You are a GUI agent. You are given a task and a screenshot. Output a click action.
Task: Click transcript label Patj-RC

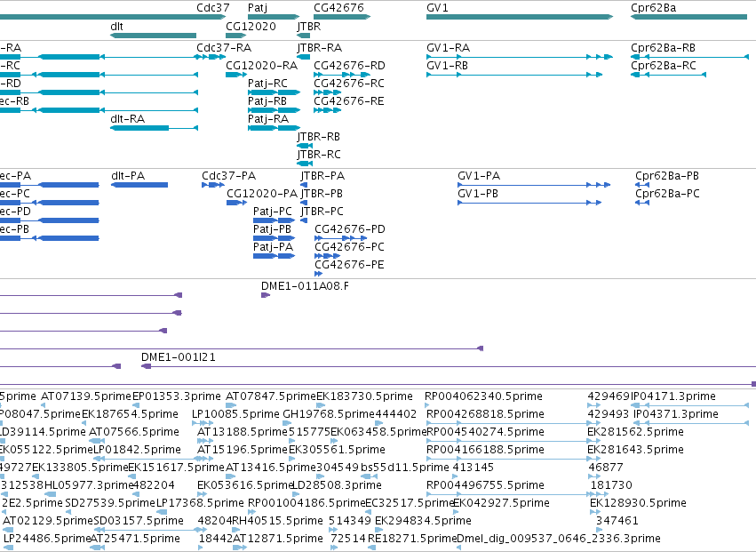click(267, 83)
